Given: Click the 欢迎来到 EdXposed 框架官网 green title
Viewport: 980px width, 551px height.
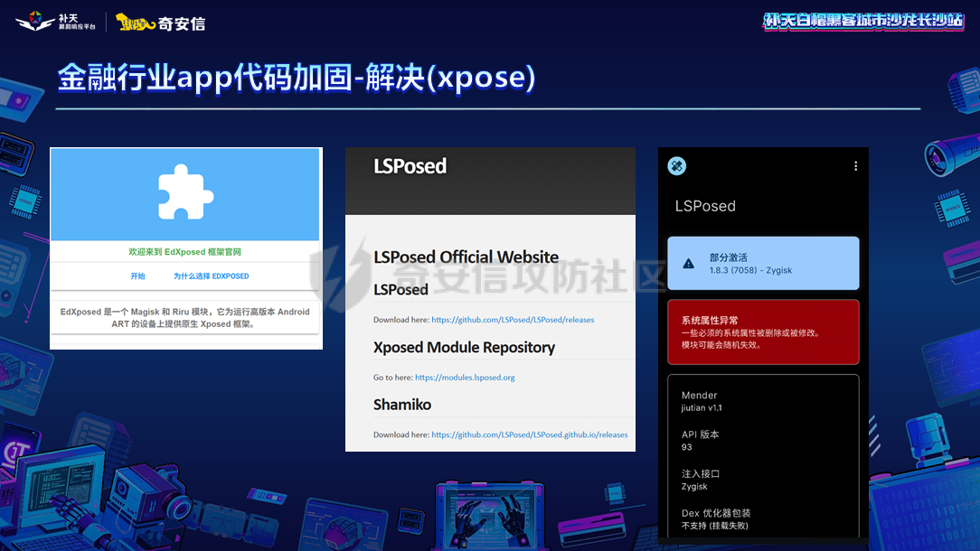Looking at the screenshot, I should 184,252.
